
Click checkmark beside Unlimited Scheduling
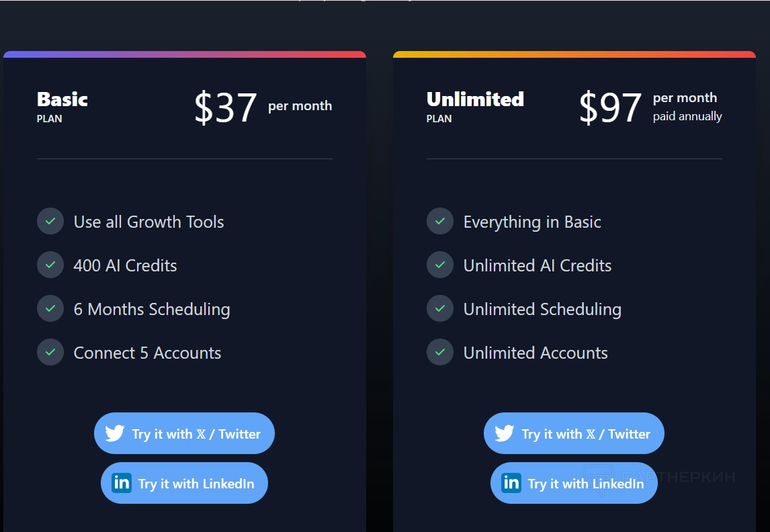440,308
